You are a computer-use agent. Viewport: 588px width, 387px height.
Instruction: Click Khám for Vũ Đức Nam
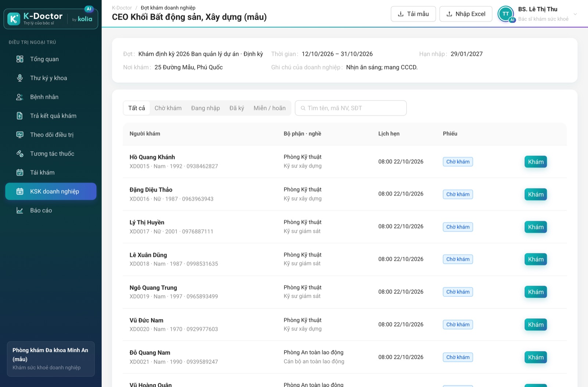535,325
